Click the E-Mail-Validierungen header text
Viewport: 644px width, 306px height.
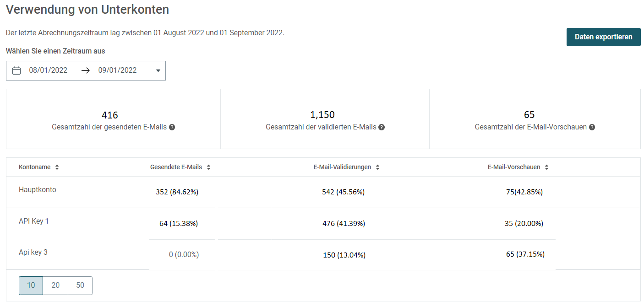pyautogui.click(x=342, y=167)
